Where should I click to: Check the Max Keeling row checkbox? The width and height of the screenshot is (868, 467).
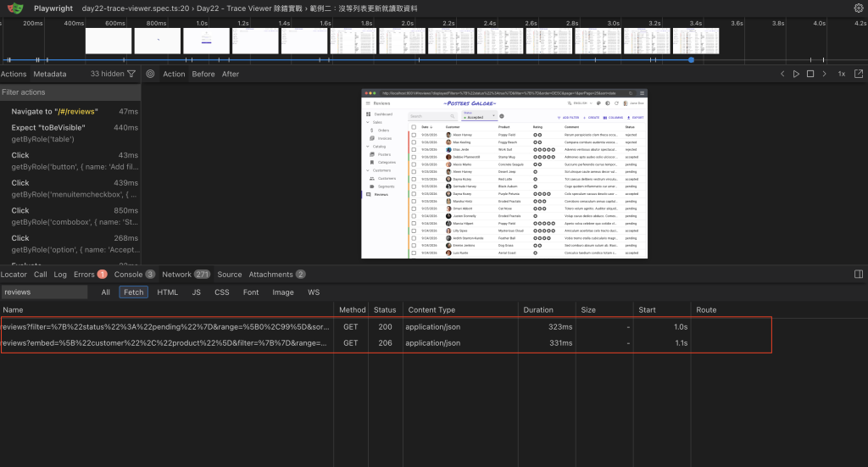click(414, 142)
